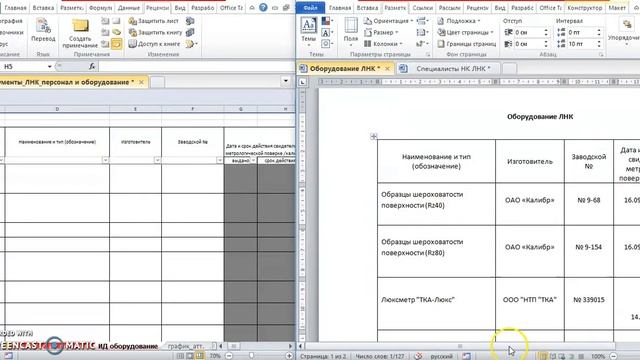Open Hyphenation dropdown icon in Word page setup

click(x=421, y=44)
